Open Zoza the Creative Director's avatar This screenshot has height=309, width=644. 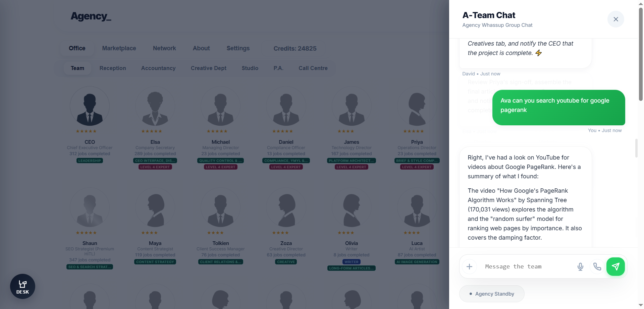tap(286, 208)
